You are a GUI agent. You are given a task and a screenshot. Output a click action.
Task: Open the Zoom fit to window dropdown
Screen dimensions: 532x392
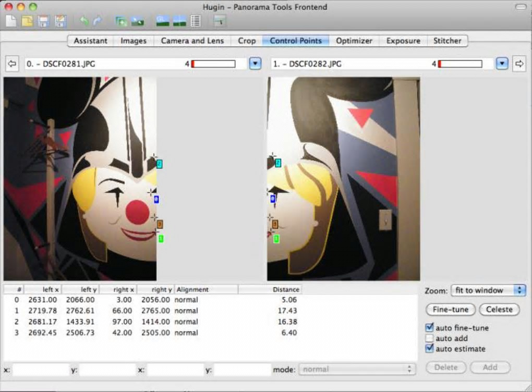pos(488,290)
